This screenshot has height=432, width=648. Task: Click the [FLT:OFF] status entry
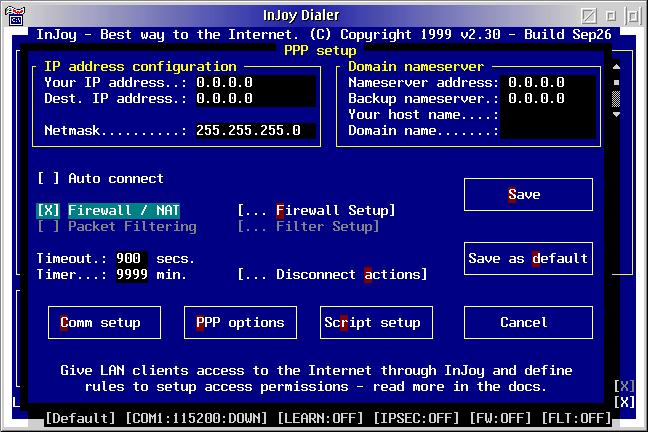point(576,418)
